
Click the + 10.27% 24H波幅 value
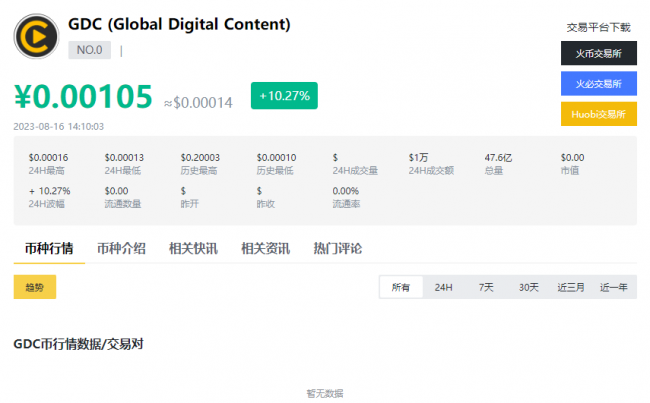coord(49,191)
